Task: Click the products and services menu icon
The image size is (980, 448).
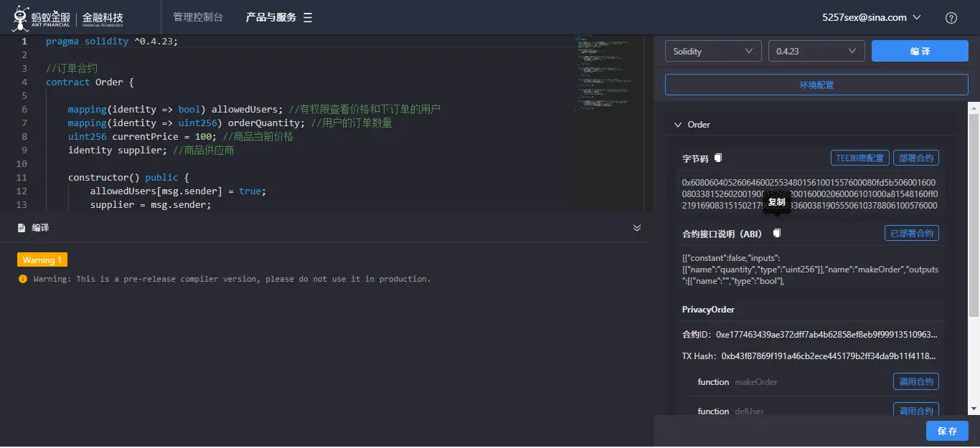Action: click(308, 18)
